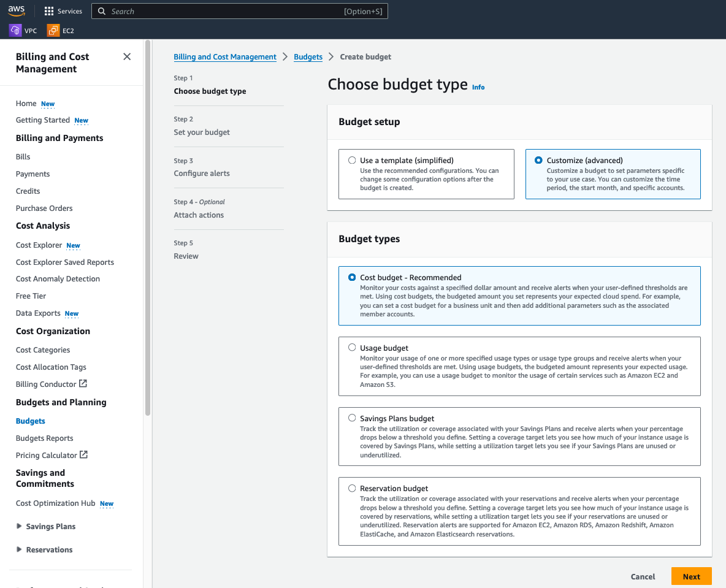Viewport: 726px width, 588px height.
Task: Select Savings Plans budget radio button
Action: [x=352, y=418]
